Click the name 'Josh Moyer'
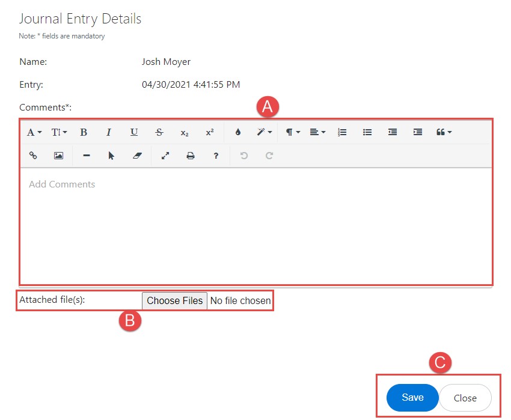Viewport: 511px width, 420px height. click(166, 62)
